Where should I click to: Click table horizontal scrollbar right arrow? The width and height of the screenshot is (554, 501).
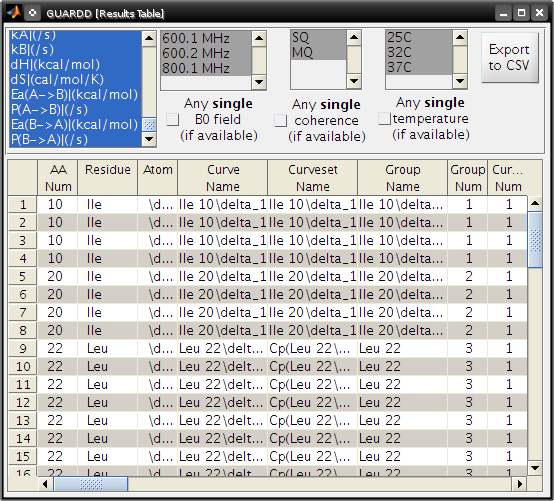(x=520, y=484)
